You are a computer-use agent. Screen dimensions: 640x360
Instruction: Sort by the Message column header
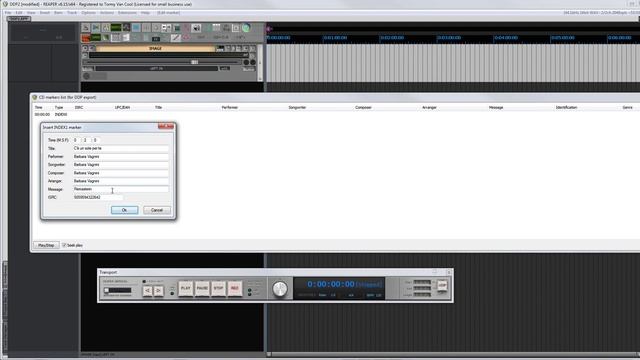(496, 107)
